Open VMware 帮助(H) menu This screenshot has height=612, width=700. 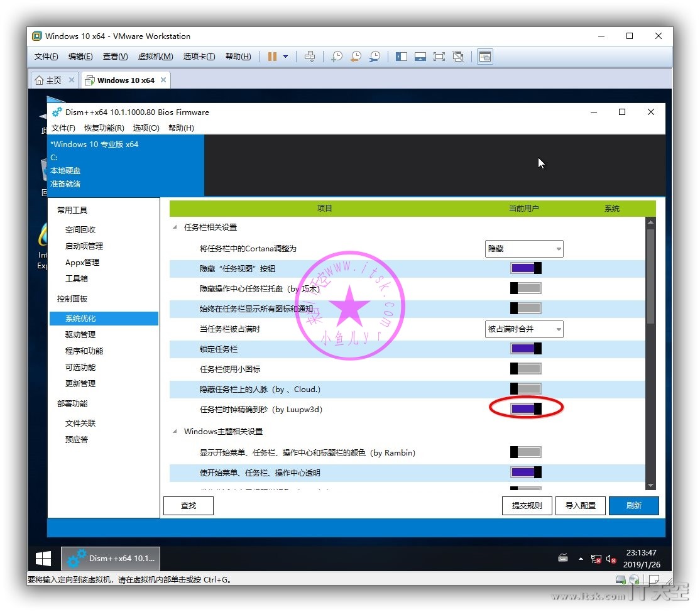click(238, 57)
